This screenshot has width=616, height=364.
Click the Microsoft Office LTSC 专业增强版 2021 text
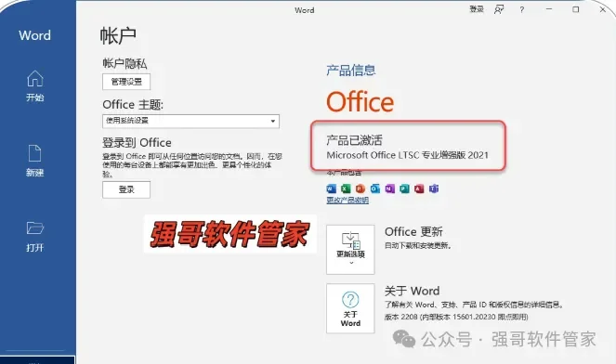(407, 155)
